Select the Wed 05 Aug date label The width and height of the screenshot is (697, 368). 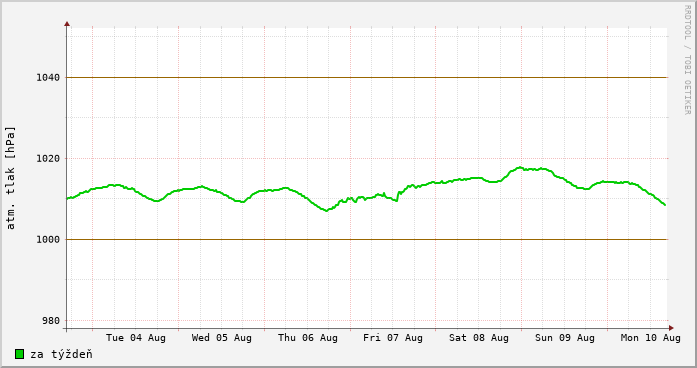(x=221, y=338)
